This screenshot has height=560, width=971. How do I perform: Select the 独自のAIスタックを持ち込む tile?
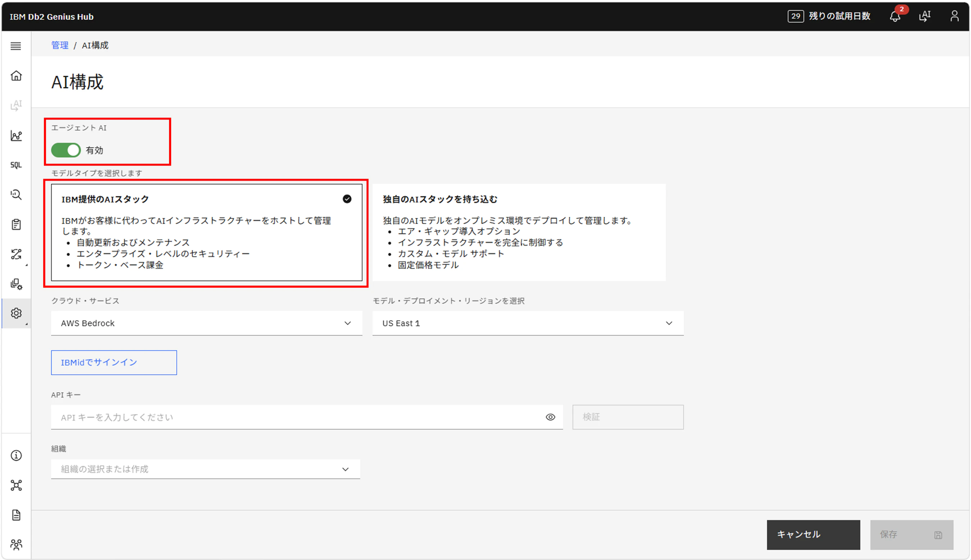[x=519, y=232]
